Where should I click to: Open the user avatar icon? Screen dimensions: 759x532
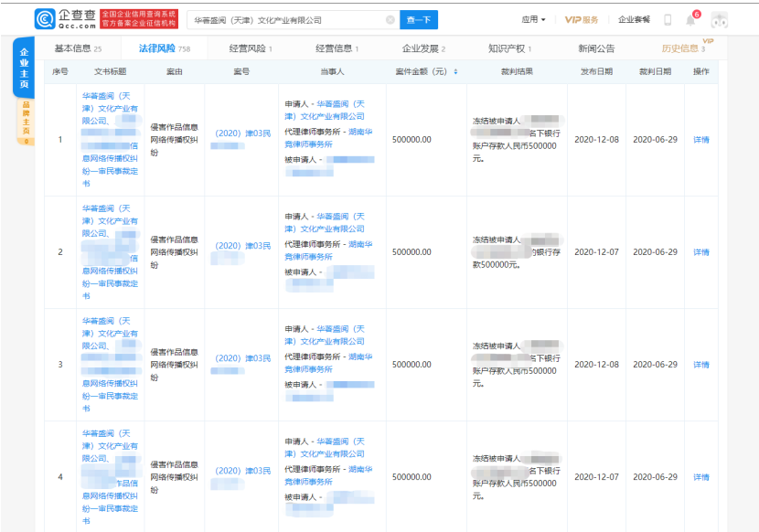coord(720,20)
